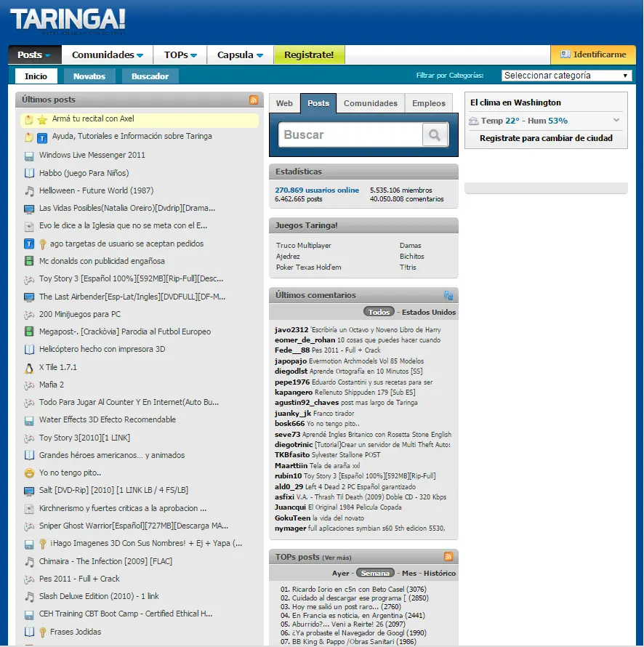This screenshot has height=647, width=644.
Task: Open the Novatos tab
Action: click(89, 76)
